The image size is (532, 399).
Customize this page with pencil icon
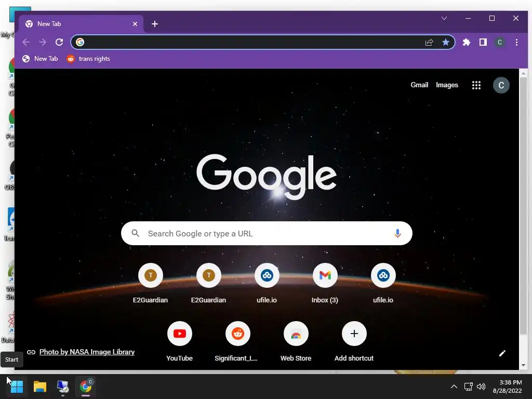click(502, 353)
